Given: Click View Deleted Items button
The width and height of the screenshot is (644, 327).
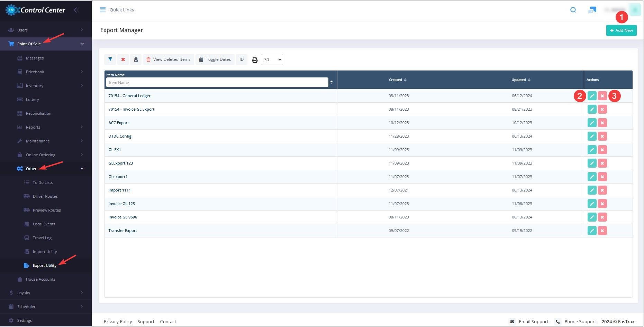Looking at the screenshot, I should coord(169,59).
